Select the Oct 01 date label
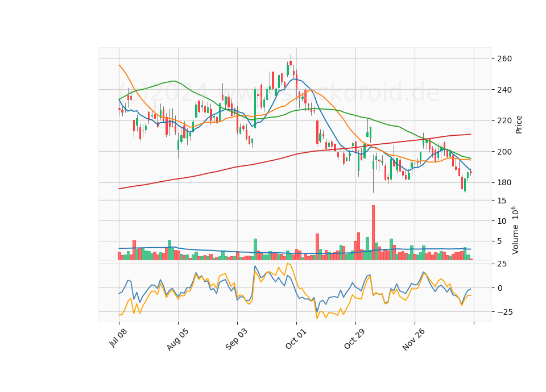 [296, 339]
